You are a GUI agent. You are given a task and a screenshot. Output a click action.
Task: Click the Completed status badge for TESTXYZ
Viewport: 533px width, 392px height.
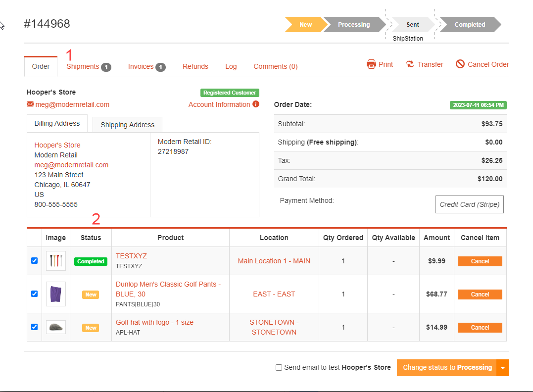tap(91, 261)
